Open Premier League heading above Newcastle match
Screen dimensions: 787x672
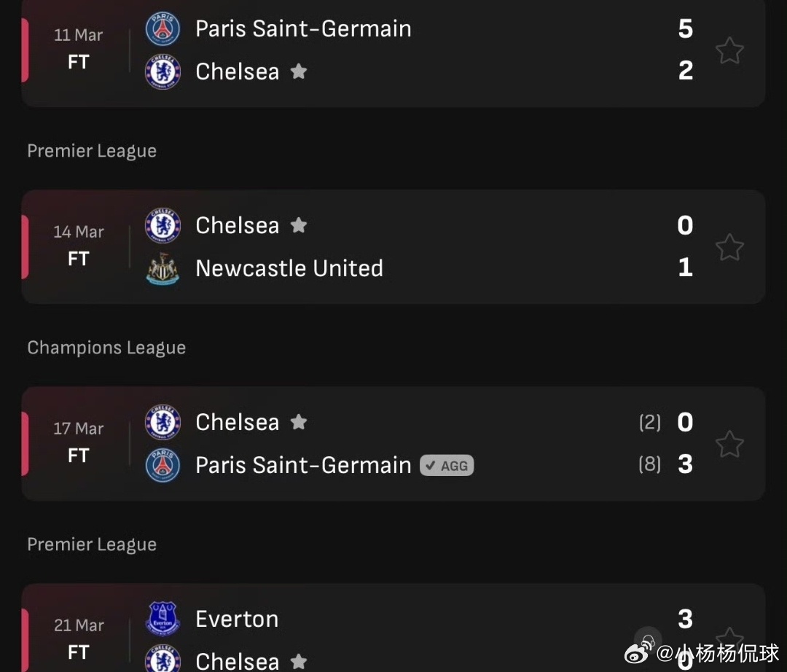click(92, 151)
